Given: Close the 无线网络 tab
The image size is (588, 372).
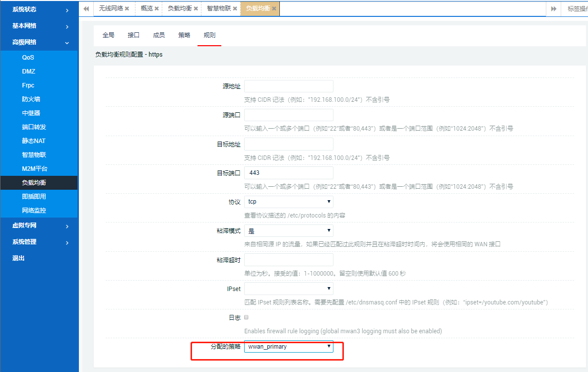Looking at the screenshot, I should pos(127,9).
